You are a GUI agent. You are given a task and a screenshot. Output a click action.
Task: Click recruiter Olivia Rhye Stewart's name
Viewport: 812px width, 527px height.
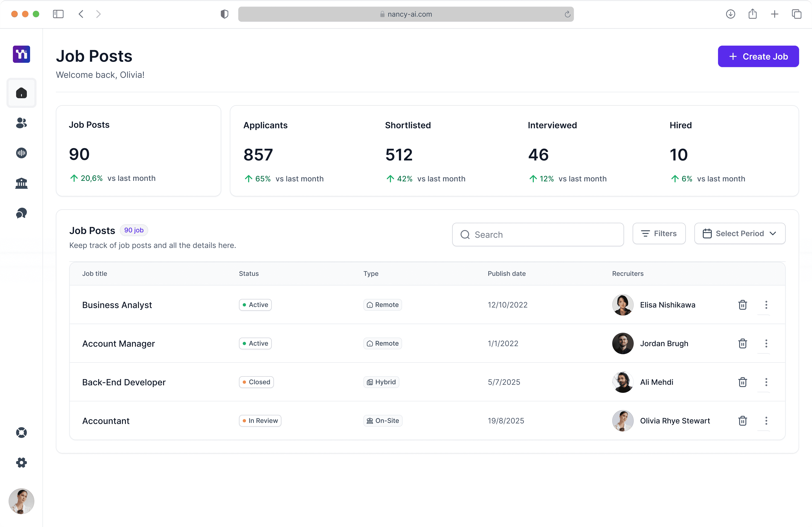pos(675,421)
